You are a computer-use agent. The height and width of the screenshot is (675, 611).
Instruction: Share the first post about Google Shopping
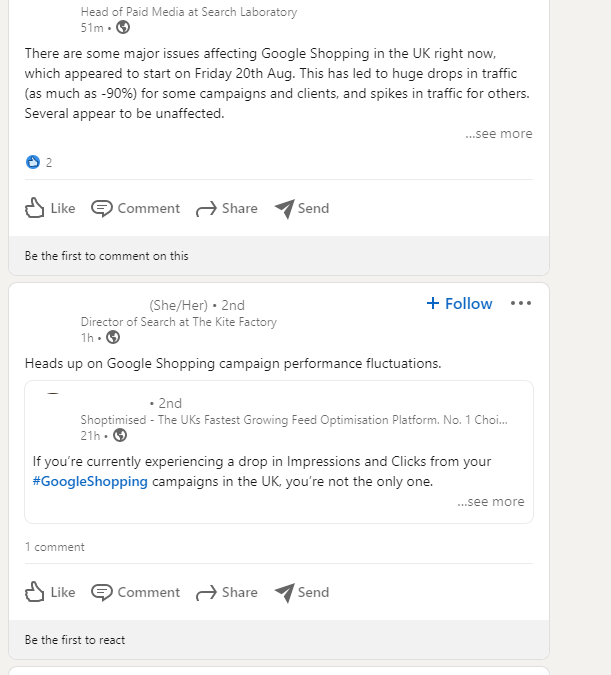click(x=227, y=208)
